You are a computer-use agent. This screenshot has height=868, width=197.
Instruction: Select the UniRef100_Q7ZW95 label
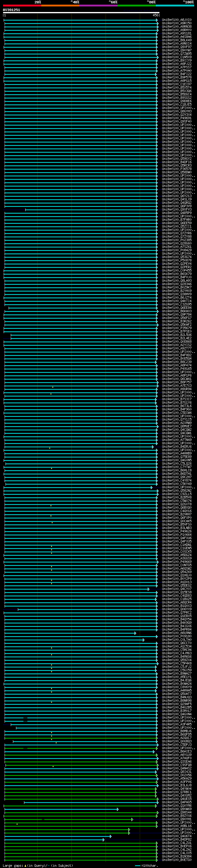tap(177, 54)
